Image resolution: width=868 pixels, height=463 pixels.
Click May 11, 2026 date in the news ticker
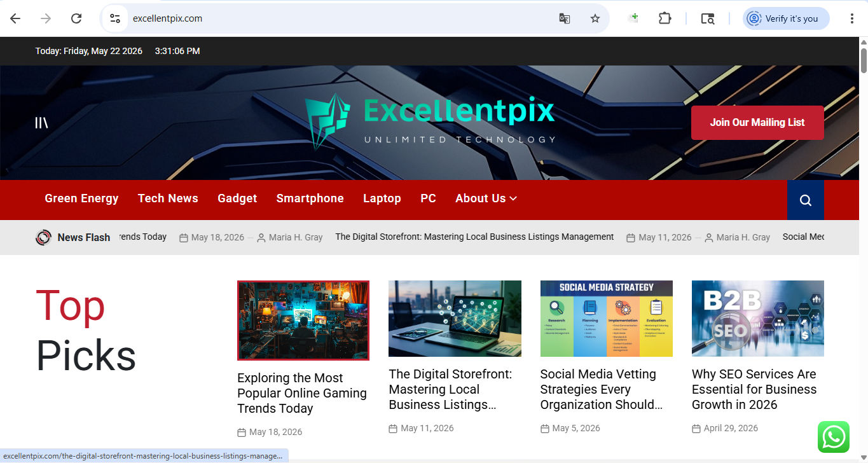[665, 237]
